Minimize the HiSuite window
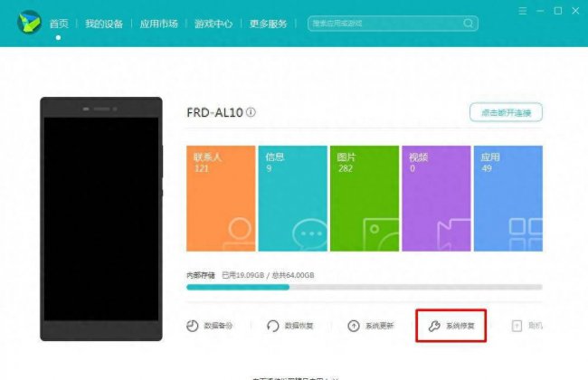Image resolution: width=588 pixels, height=380 pixels. tap(540, 11)
